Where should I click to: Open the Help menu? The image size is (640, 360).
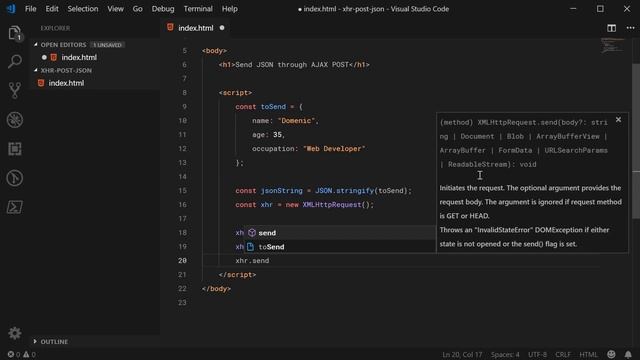coord(229,9)
